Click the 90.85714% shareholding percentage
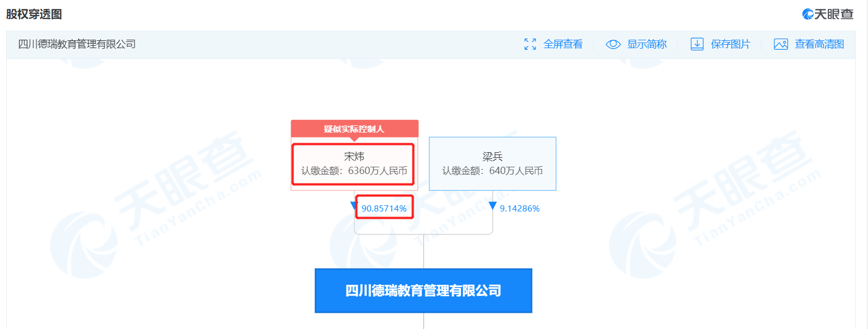 [x=384, y=209]
